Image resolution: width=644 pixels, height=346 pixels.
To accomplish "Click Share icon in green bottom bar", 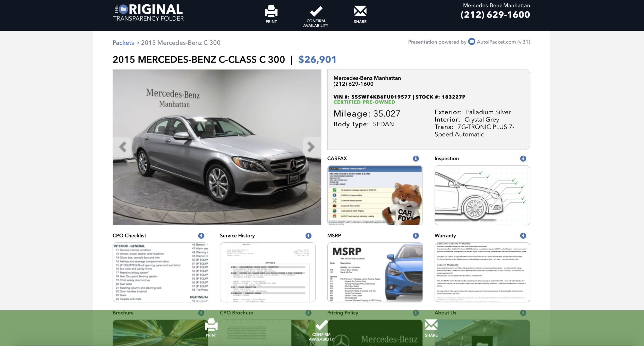I will (431, 325).
